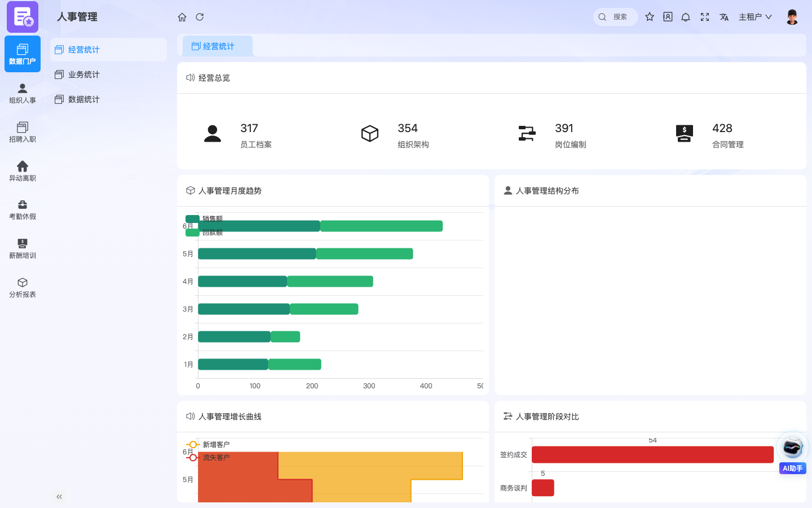Open the 数据门户 sidebar module
Screen dimensions: 812x508
tap(23, 54)
